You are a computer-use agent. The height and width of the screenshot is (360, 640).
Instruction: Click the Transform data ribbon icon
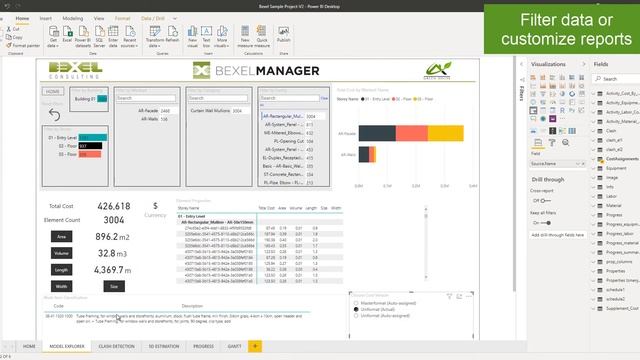[x=155, y=37]
